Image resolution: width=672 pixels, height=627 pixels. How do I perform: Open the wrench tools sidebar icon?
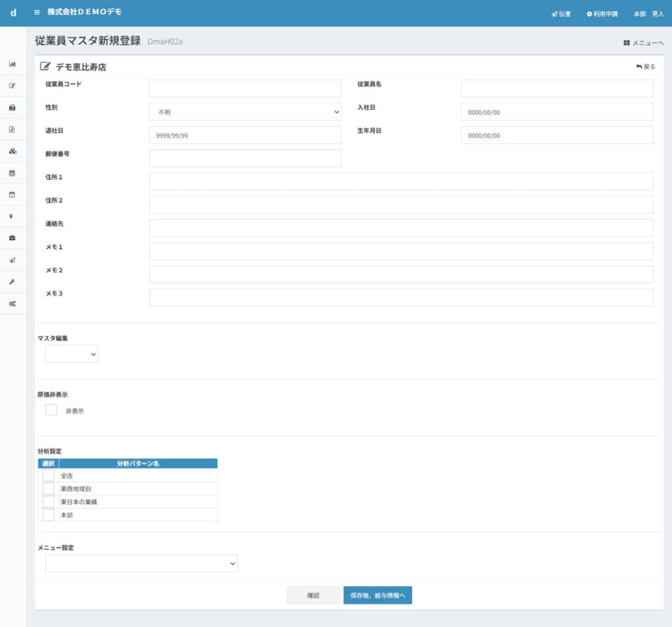point(12,281)
